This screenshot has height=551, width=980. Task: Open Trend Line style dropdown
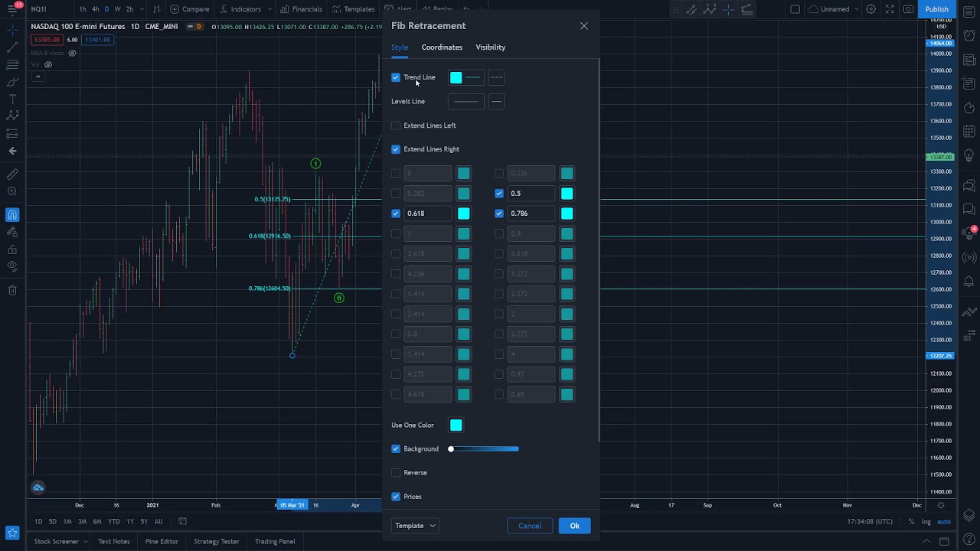point(496,77)
